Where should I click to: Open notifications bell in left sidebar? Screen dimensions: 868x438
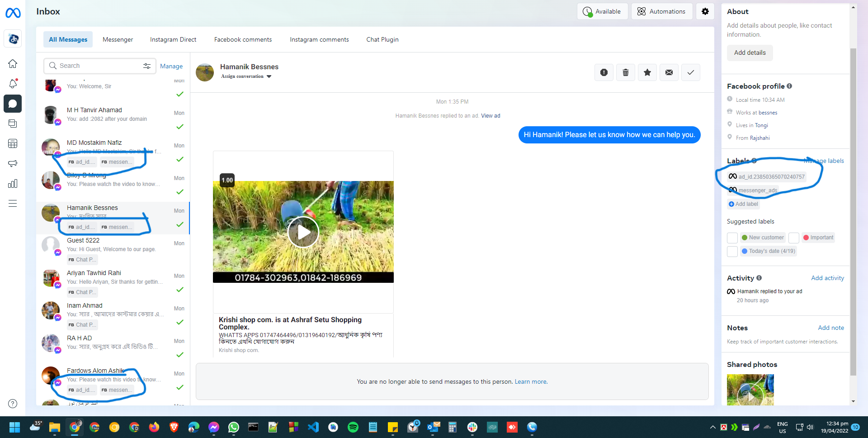coord(13,84)
